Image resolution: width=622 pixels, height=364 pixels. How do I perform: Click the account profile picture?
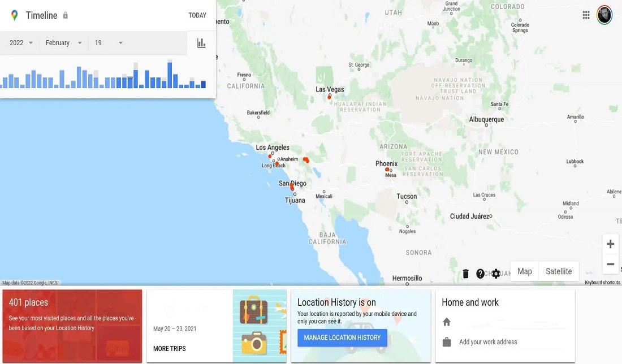(x=604, y=15)
